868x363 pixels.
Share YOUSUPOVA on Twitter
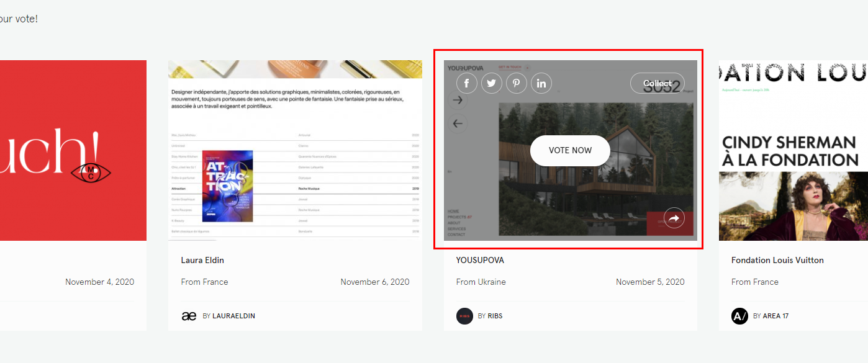(492, 83)
